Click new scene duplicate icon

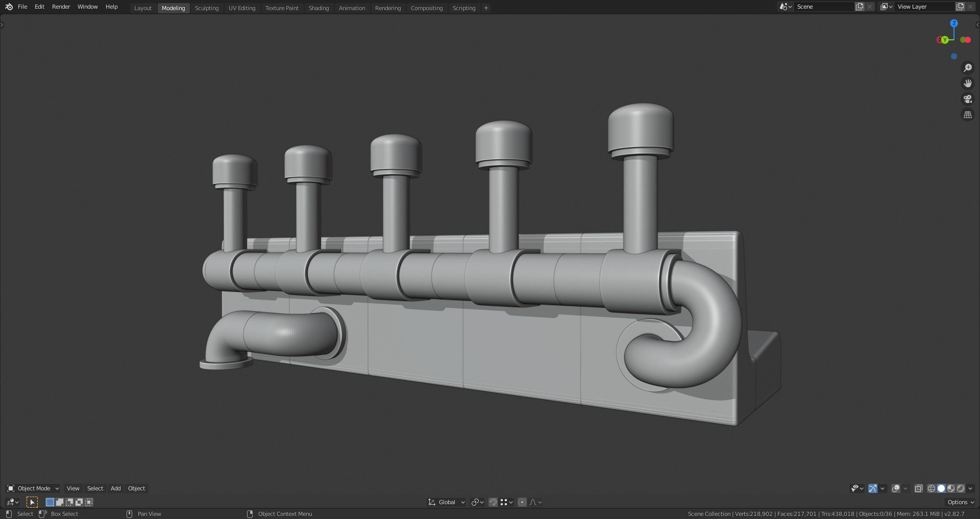point(860,7)
